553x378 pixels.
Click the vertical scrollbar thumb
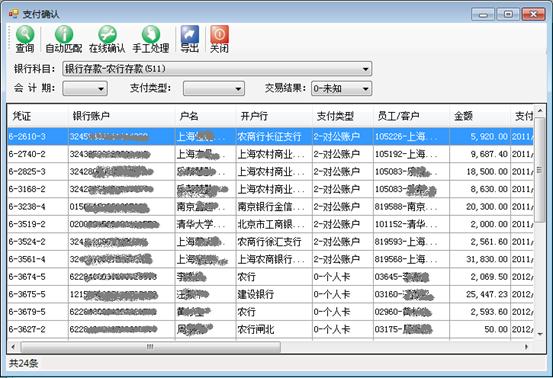(540, 170)
